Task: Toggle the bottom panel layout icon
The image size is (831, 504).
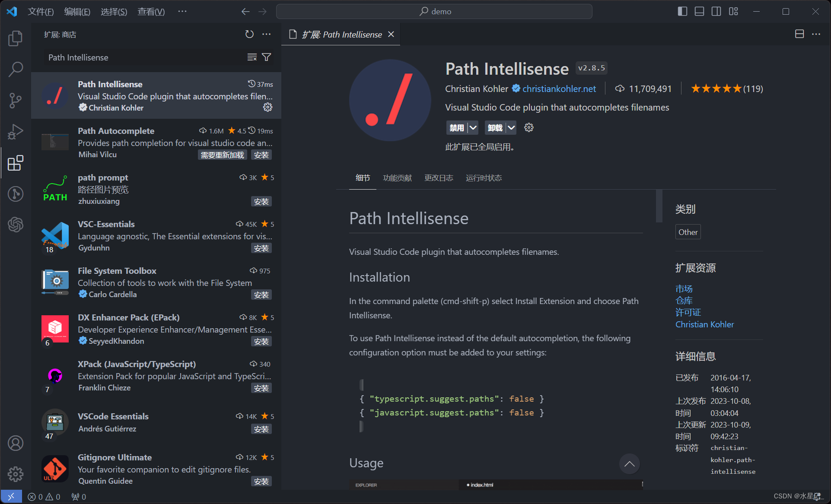Action: 699,11
